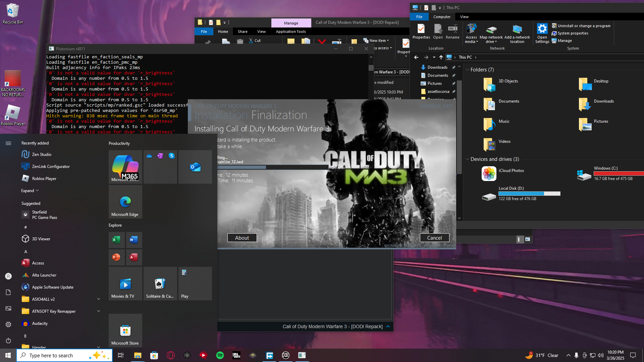644x362 pixels.
Task: Open Audacity from the Start apps list
Action: click(x=40, y=323)
